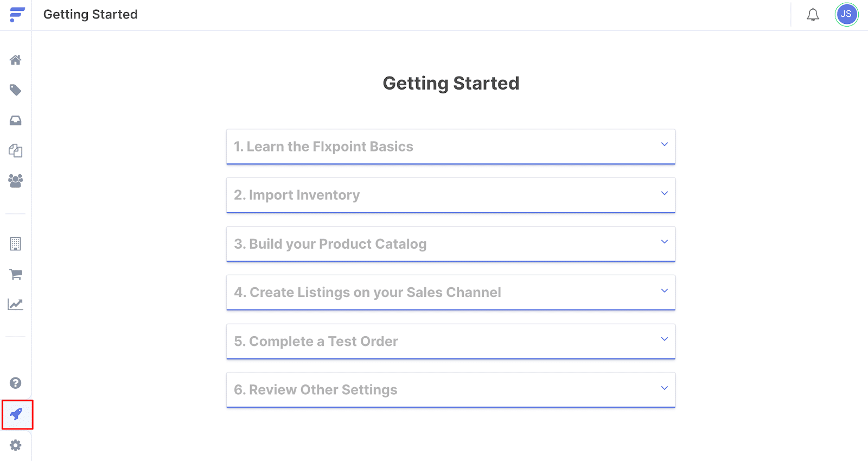Open the JS user avatar menu
868x461 pixels.
click(x=846, y=15)
